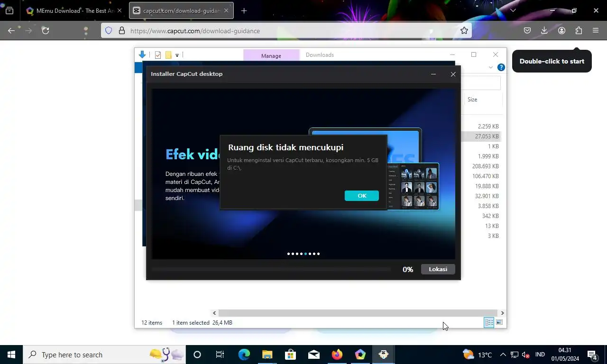Select the Downloads title in File Explorer
607x364 pixels.
pos(320,55)
